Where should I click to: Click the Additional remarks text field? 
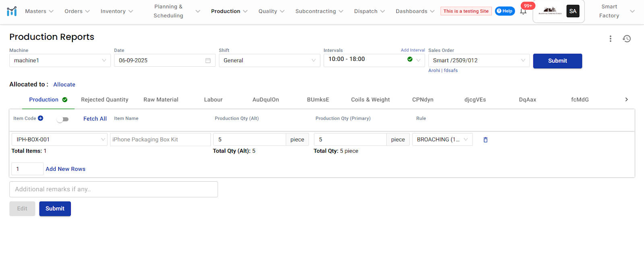point(114,189)
